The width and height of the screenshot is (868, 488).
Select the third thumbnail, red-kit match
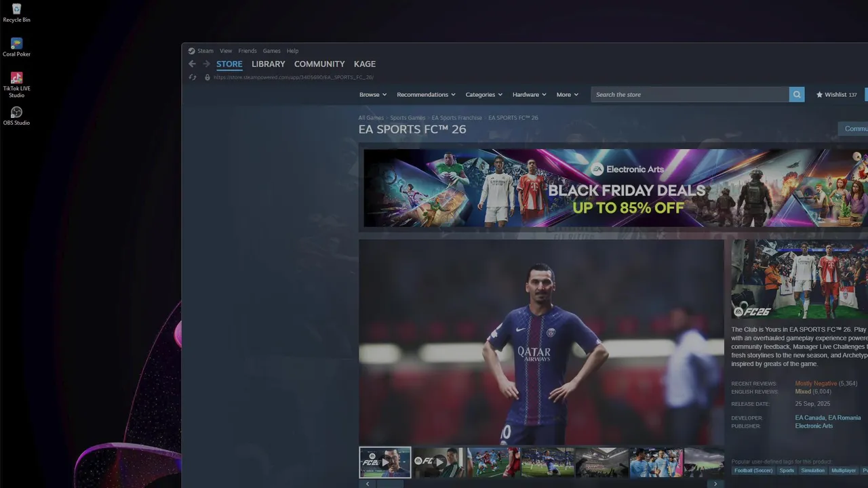coord(493,462)
